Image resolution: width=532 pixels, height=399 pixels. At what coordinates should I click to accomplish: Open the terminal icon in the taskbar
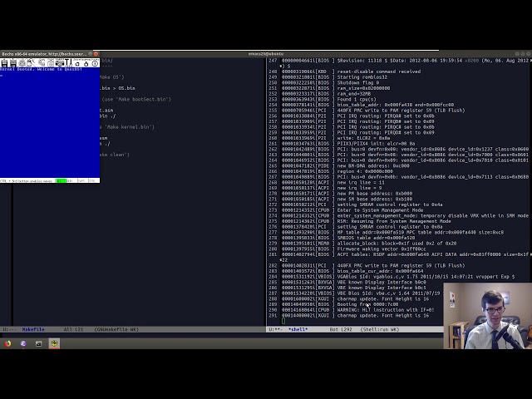[39, 343]
